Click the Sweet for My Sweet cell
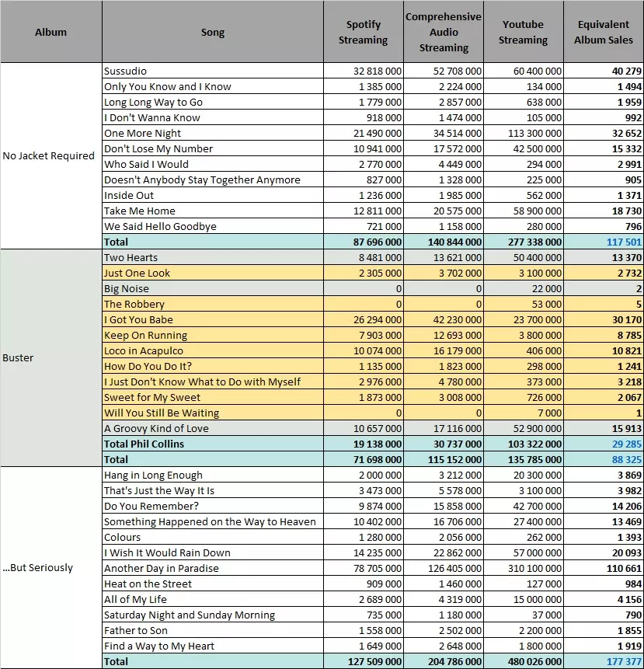Screen dimensions: 644x669 [x=213, y=398]
